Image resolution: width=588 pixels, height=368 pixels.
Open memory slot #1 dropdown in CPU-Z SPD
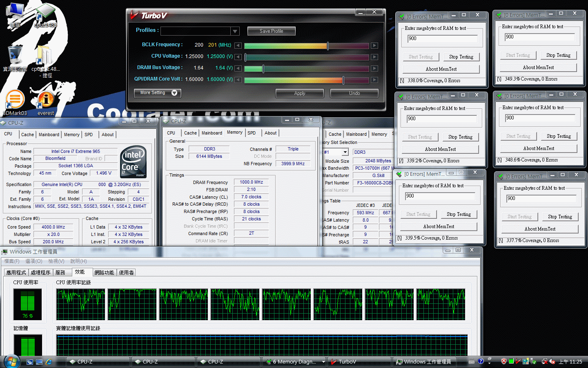pyautogui.click(x=345, y=152)
